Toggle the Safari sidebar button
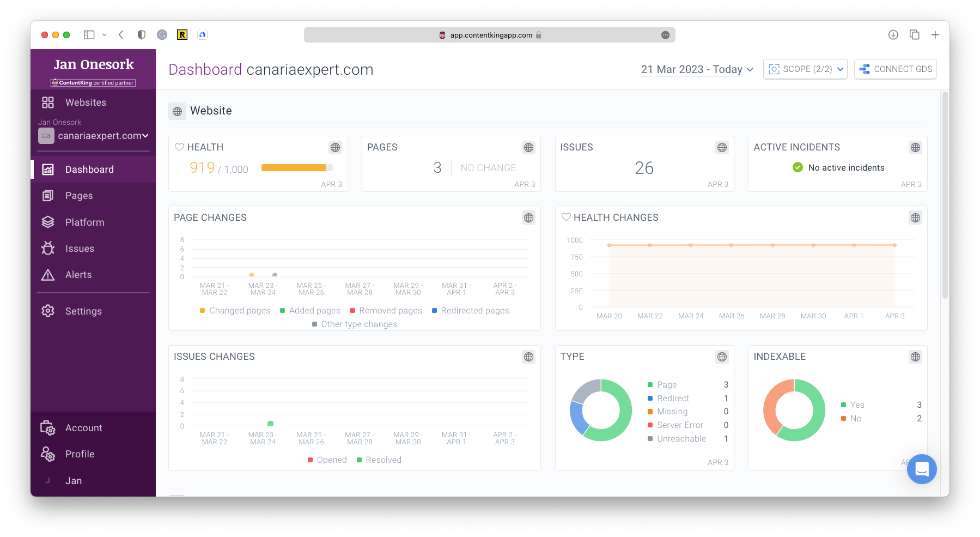Screen dimensions: 980x537 tap(89, 35)
